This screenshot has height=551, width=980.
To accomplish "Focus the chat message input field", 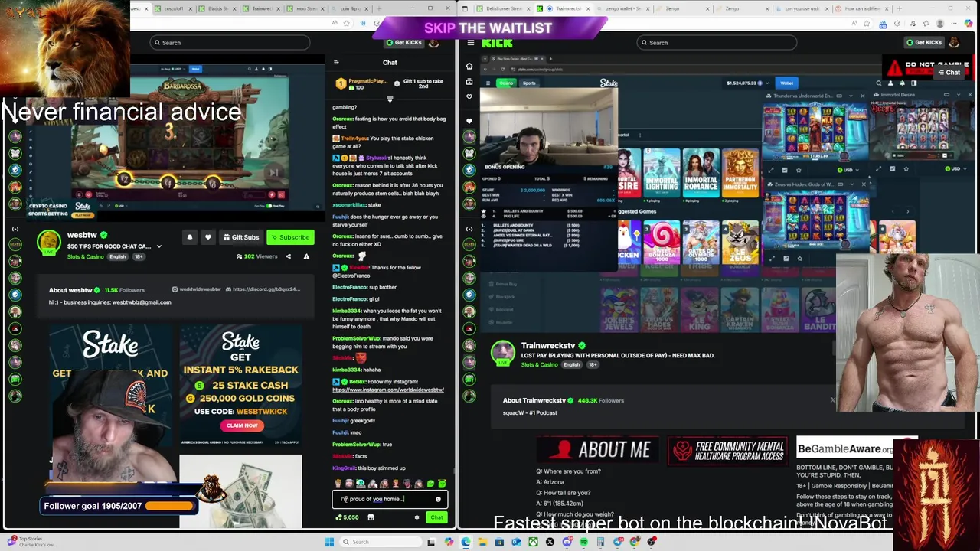I will click(390, 499).
